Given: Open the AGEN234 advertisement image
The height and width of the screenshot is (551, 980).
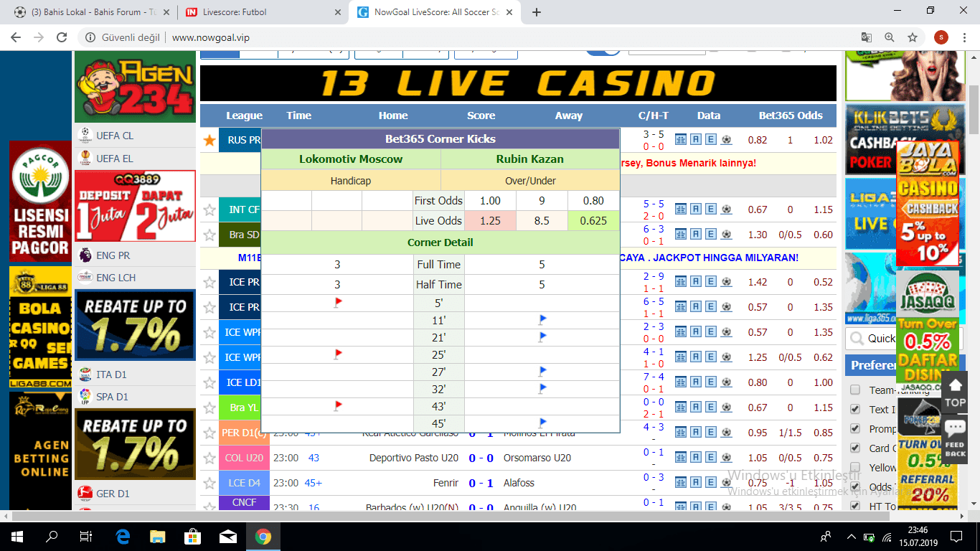Looking at the screenshot, I should click(x=135, y=87).
